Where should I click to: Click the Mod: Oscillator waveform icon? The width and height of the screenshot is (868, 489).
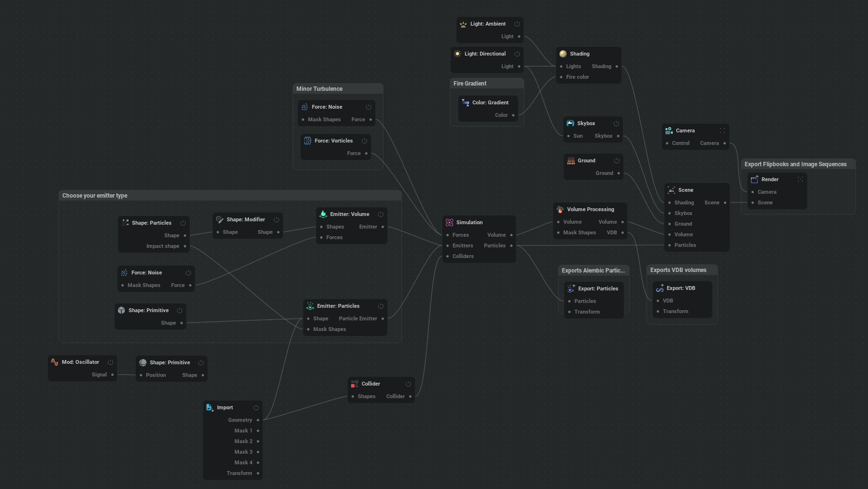[55, 362]
